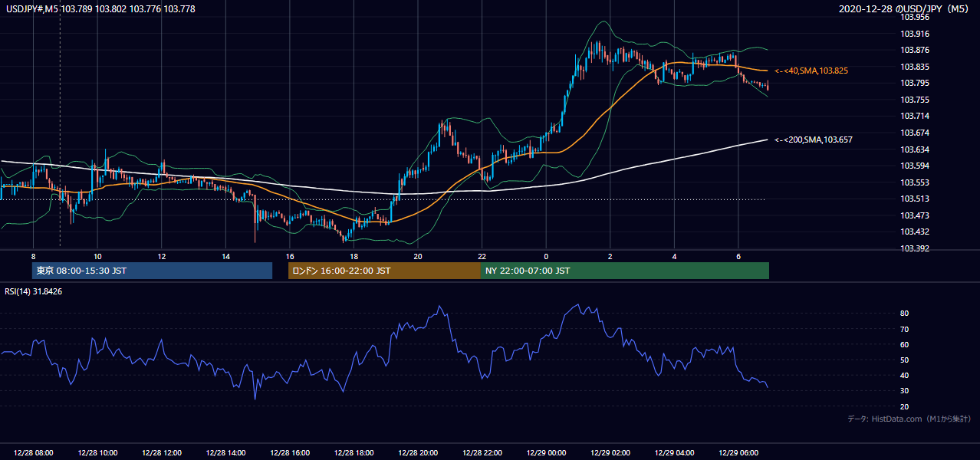The height and width of the screenshot is (460, 980).
Task: Click the 103.392 price axis label
Action: tap(913, 248)
